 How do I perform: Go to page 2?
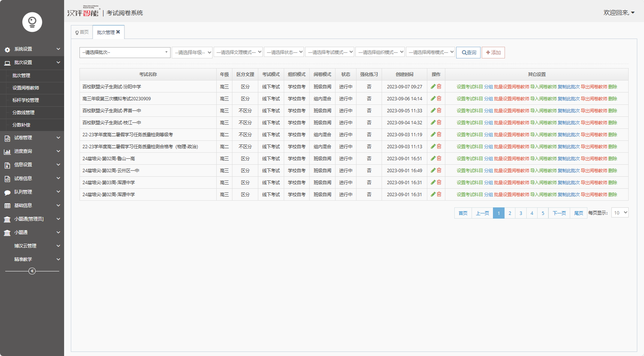pos(510,213)
